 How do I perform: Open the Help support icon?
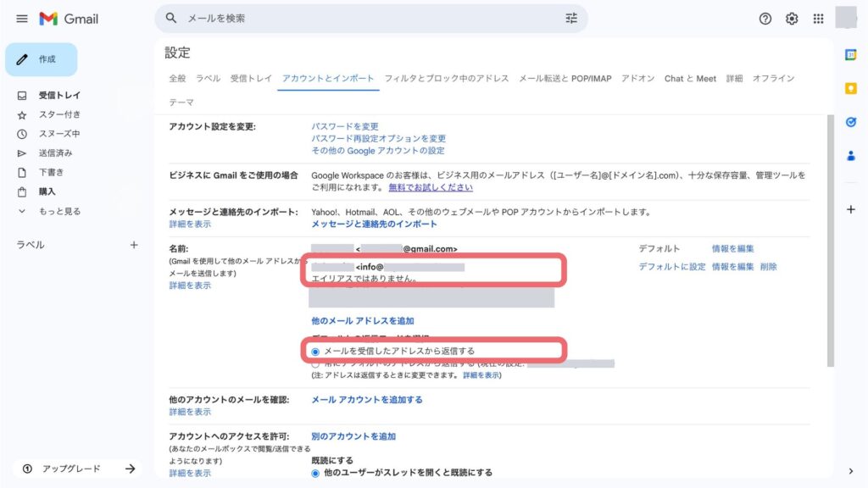pyautogui.click(x=765, y=19)
